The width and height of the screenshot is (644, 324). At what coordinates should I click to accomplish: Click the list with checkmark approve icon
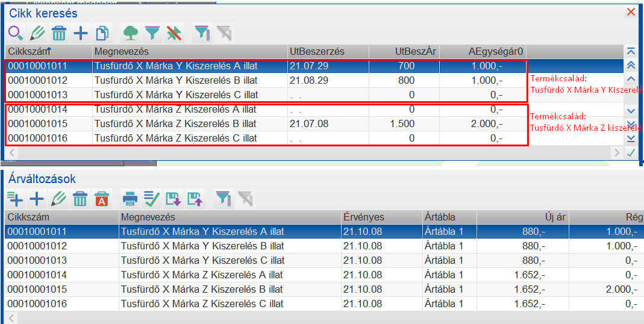pyautogui.click(x=152, y=199)
